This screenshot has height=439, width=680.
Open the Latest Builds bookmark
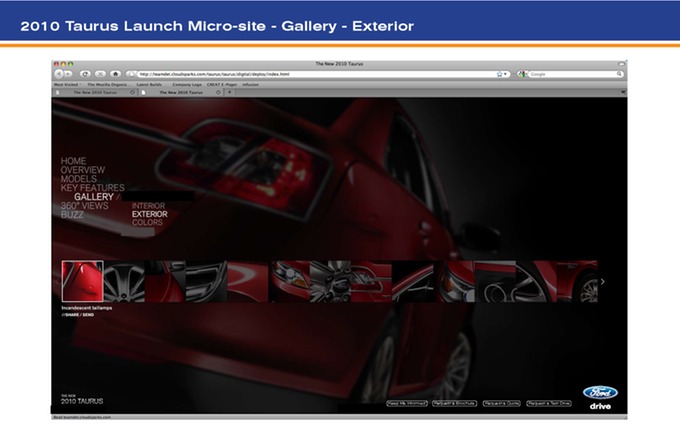149,85
